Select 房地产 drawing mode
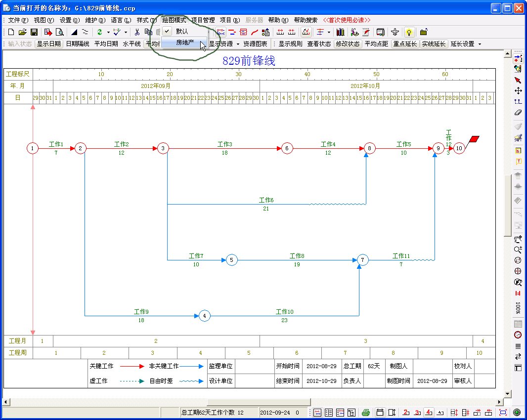 pos(184,42)
